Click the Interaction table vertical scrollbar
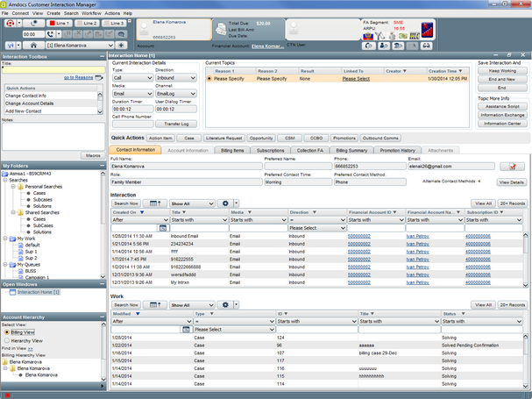Image resolution: width=532 pixels, height=399 pixels. [526, 260]
